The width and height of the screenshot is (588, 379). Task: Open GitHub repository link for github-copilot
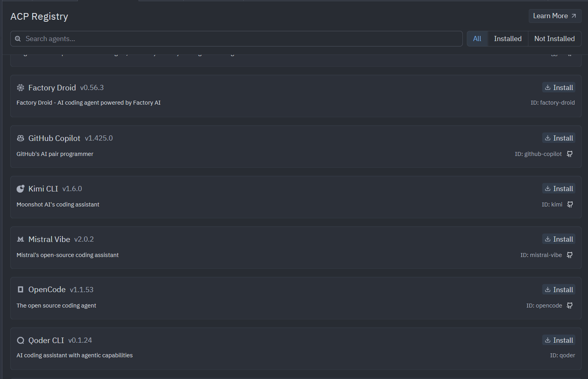[569, 154]
